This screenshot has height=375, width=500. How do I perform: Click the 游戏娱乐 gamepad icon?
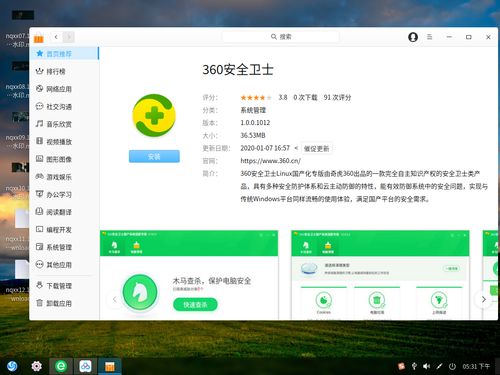coord(39,176)
